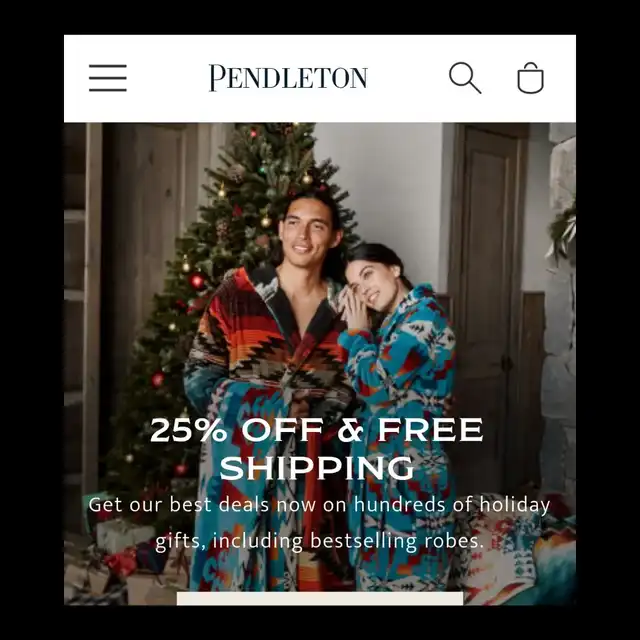Tap the cream button below the banner text
640x640 pixels.
pos(320,598)
